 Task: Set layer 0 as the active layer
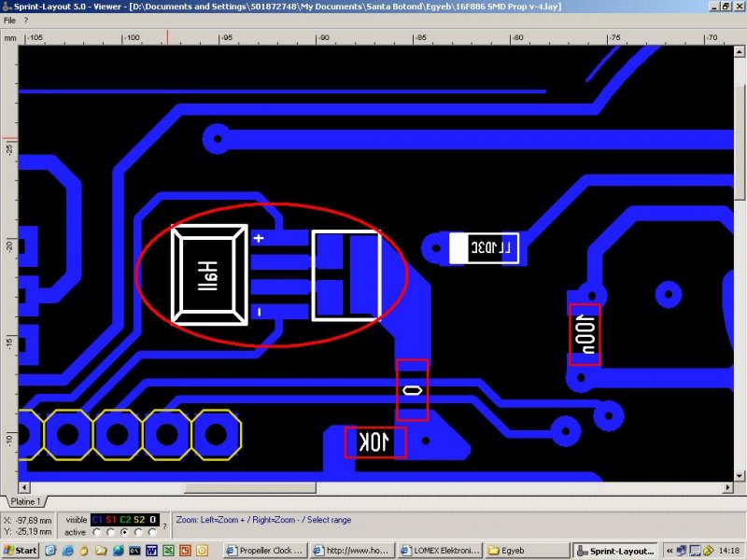coord(152,532)
